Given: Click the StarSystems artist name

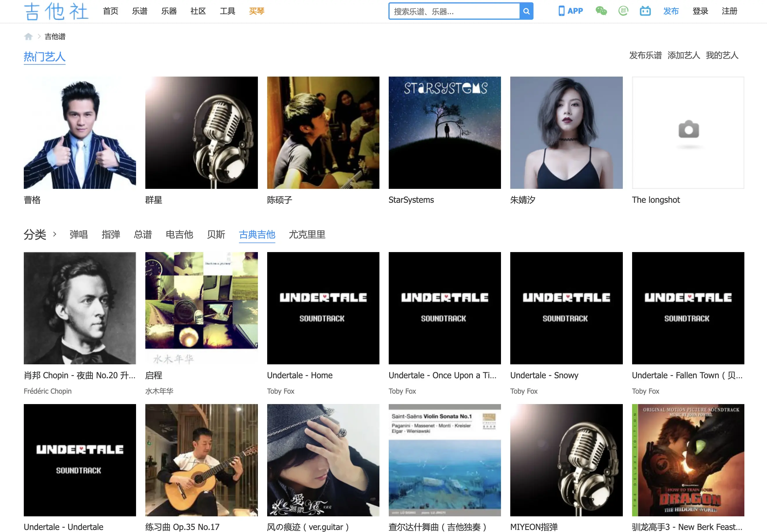Looking at the screenshot, I should [411, 200].
